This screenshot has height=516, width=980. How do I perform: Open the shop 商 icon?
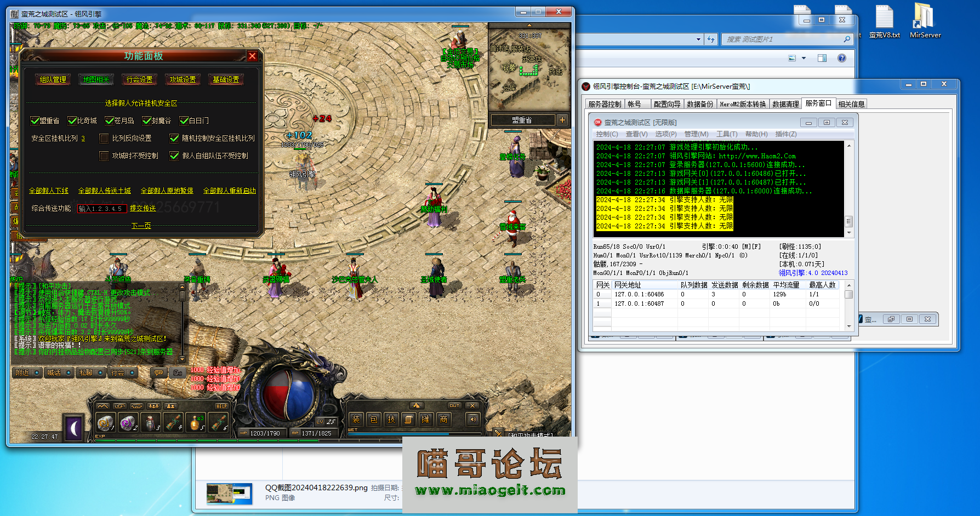click(443, 419)
